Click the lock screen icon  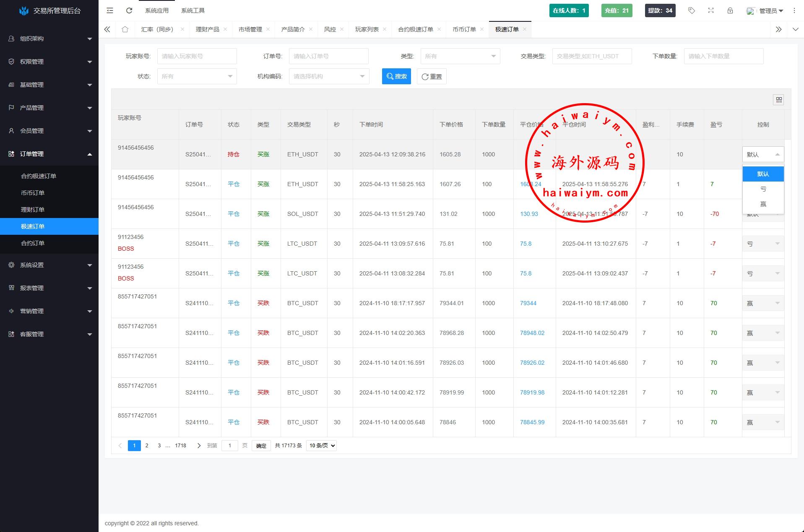tap(730, 10)
